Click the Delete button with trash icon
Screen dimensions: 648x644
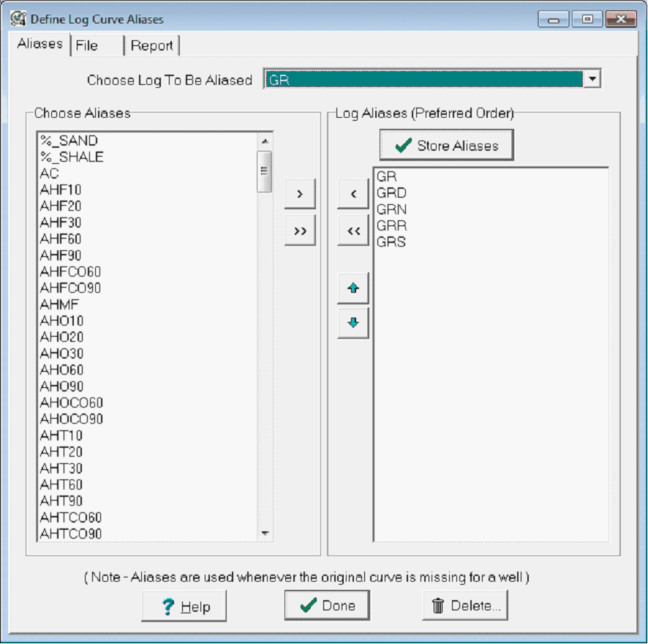(x=465, y=605)
